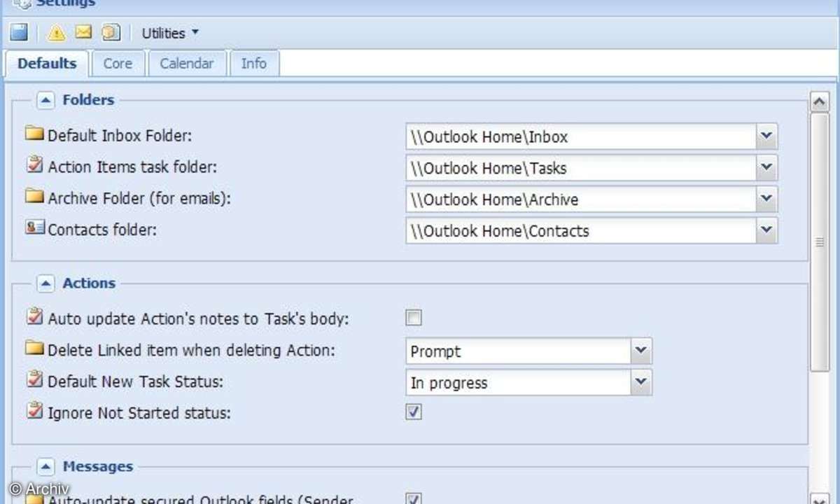Open the Info tab
This screenshot has width=840, height=504.
pyautogui.click(x=253, y=63)
